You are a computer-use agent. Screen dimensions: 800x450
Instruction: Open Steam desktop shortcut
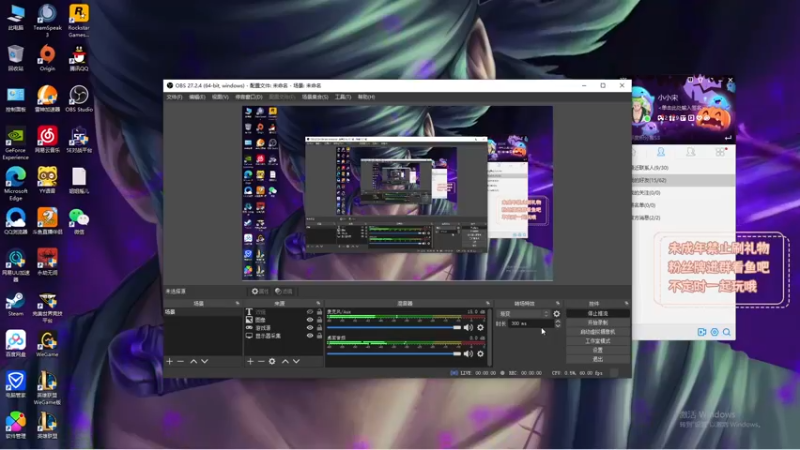[15, 305]
